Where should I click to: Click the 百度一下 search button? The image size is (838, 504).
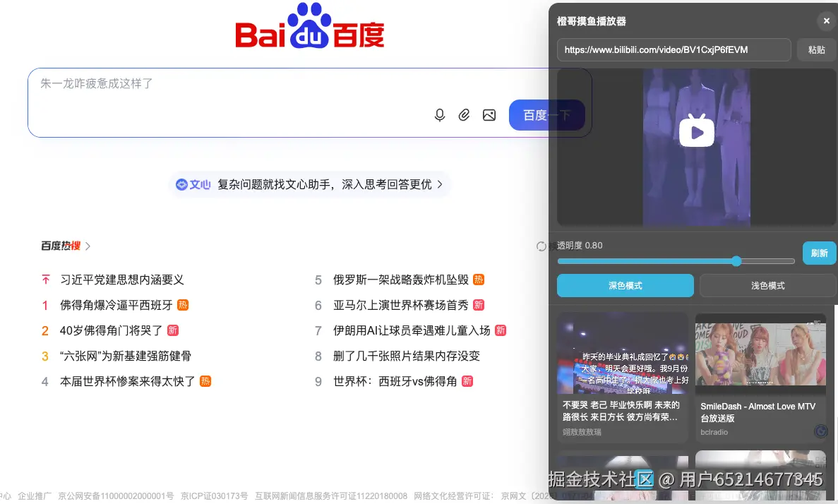(546, 115)
